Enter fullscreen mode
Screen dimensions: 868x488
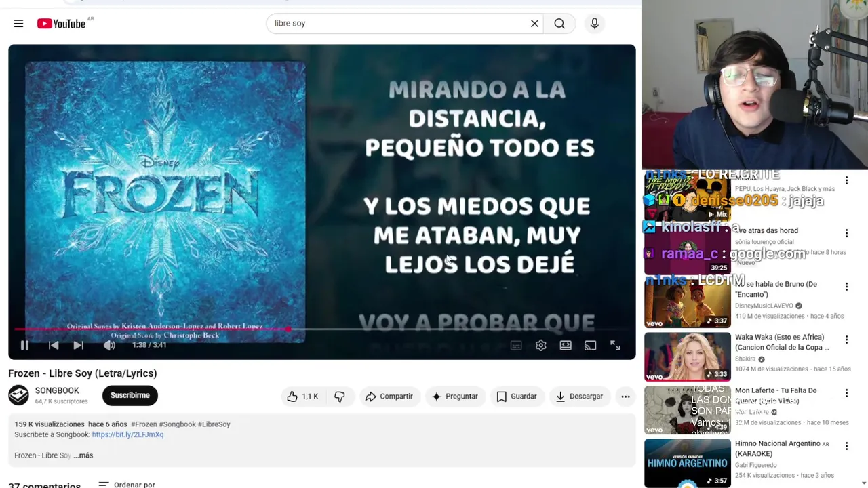(x=615, y=346)
